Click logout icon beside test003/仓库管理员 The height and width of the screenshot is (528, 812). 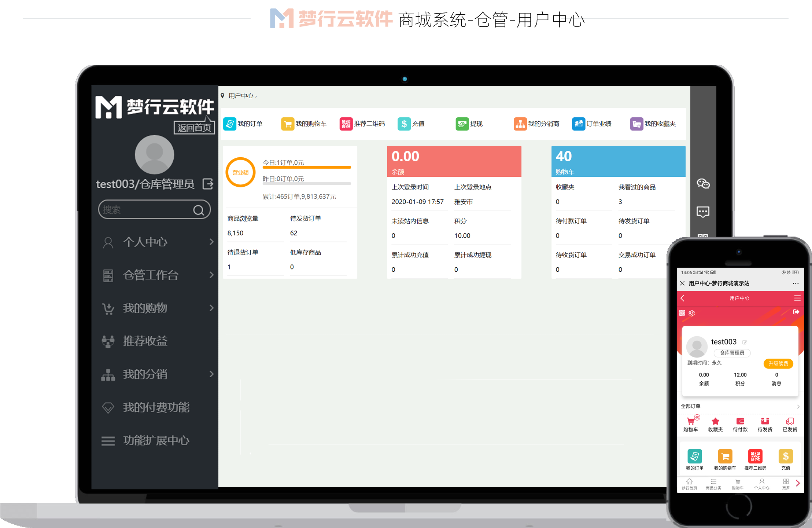208,184
